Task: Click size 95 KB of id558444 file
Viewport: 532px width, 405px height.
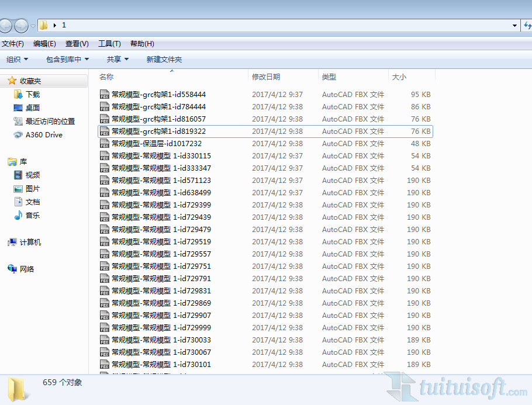Action: pos(421,94)
